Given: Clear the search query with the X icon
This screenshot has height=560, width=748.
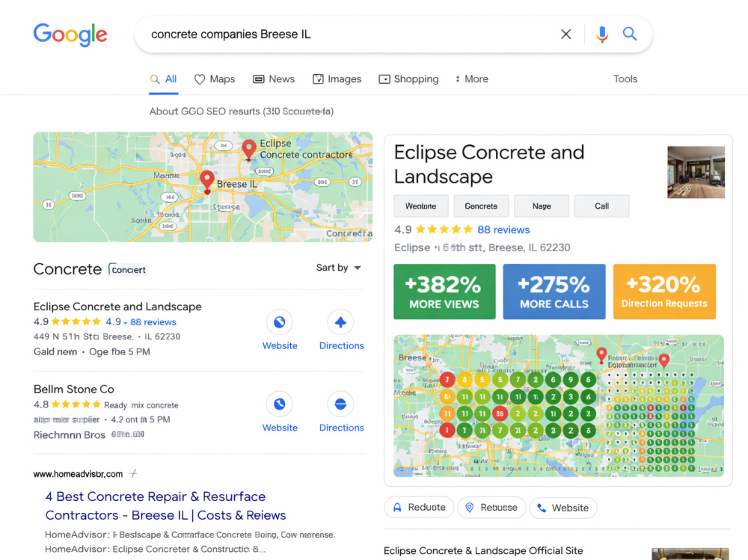Looking at the screenshot, I should 565,34.
